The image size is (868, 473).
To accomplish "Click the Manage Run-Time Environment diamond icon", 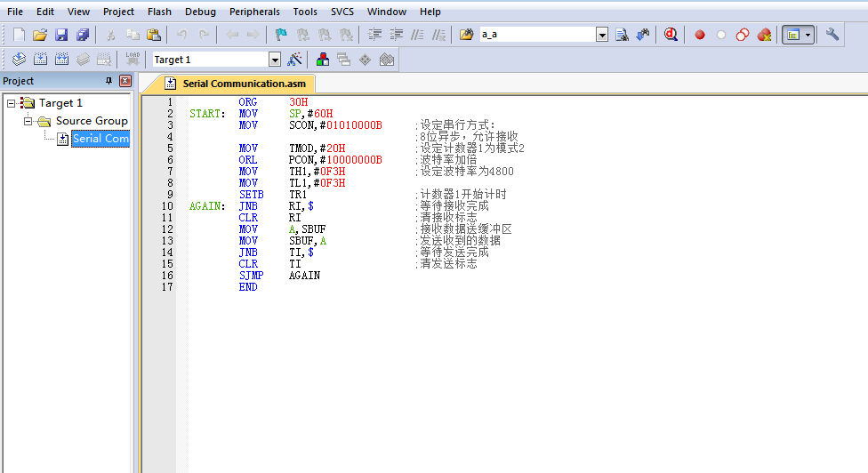I will click(366, 60).
